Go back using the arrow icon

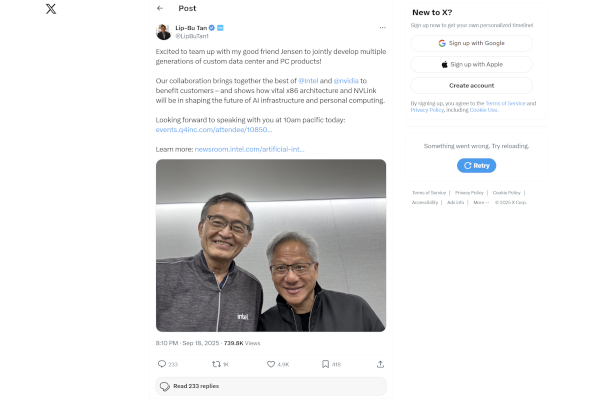pyautogui.click(x=160, y=8)
